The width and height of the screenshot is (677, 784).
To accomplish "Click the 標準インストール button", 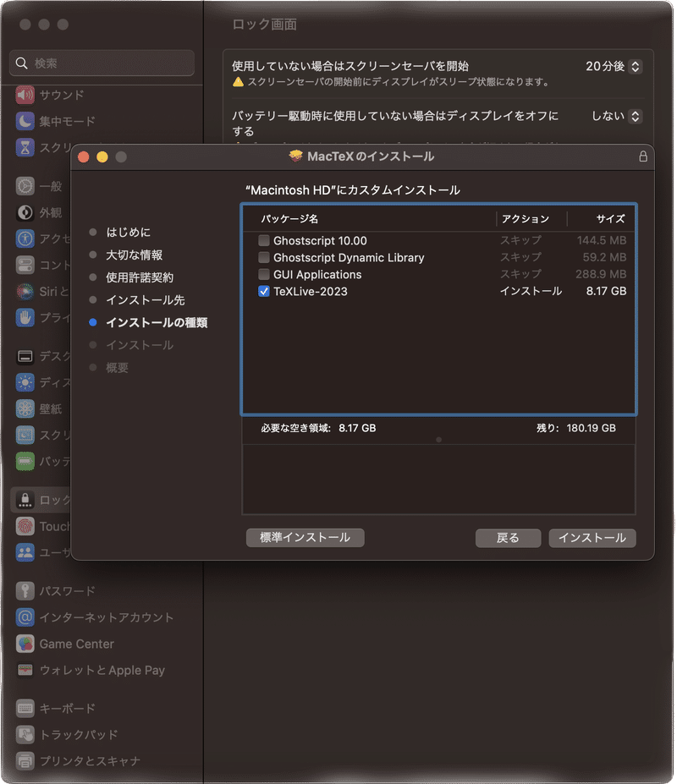I will [x=305, y=538].
